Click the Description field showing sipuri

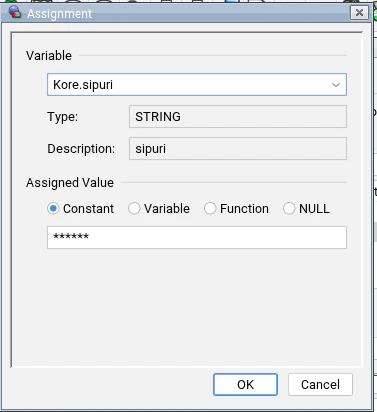[x=238, y=149]
